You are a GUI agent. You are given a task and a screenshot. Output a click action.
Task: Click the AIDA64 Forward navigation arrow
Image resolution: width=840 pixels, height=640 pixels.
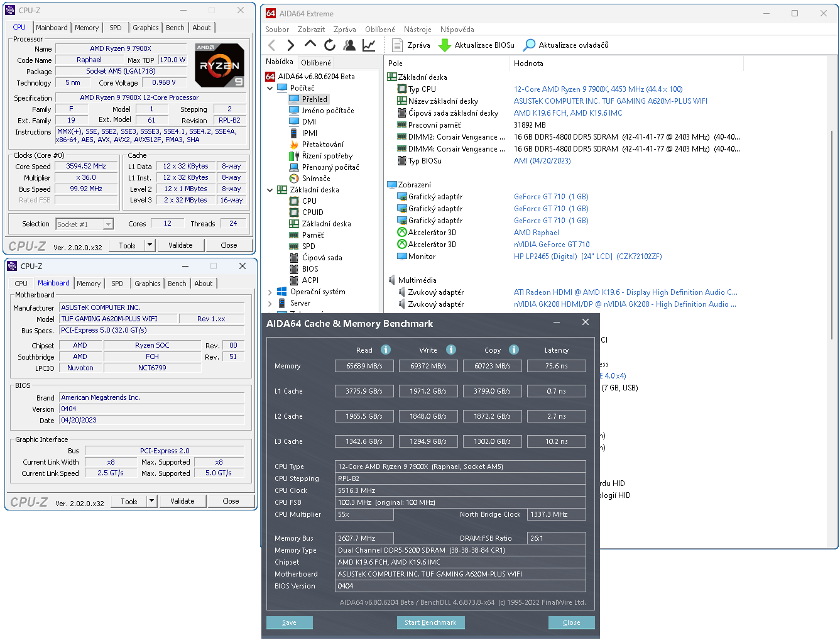[290, 45]
